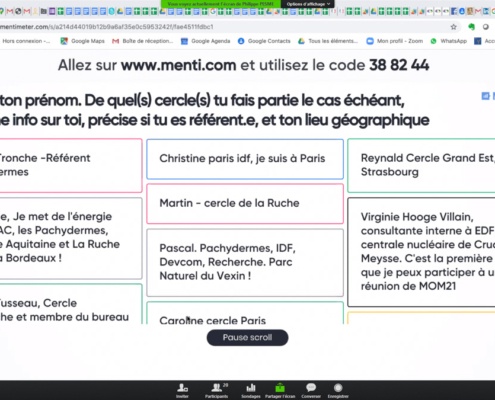This screenshot has height=400, width=495.
Task: Open the Mon profil - Zoom bookmark
Action: point(395,41)
